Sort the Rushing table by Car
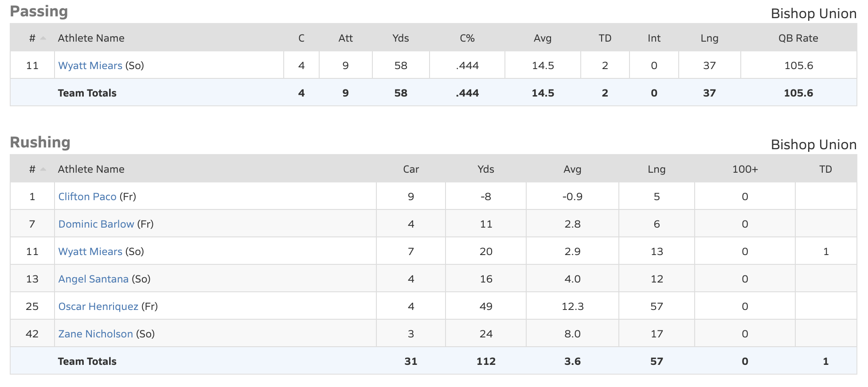868x387 pixels. [411, 169]
